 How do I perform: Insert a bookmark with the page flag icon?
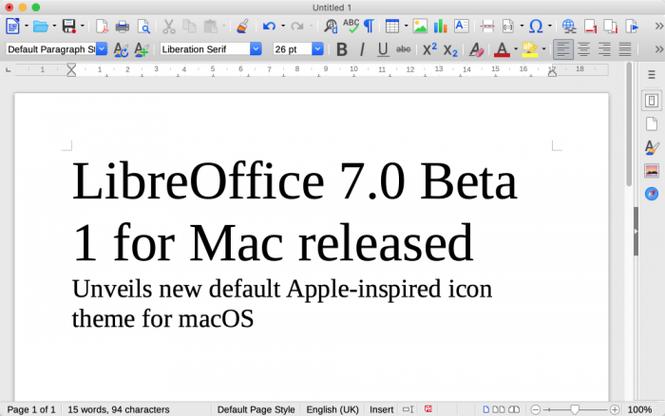point(632,26)
